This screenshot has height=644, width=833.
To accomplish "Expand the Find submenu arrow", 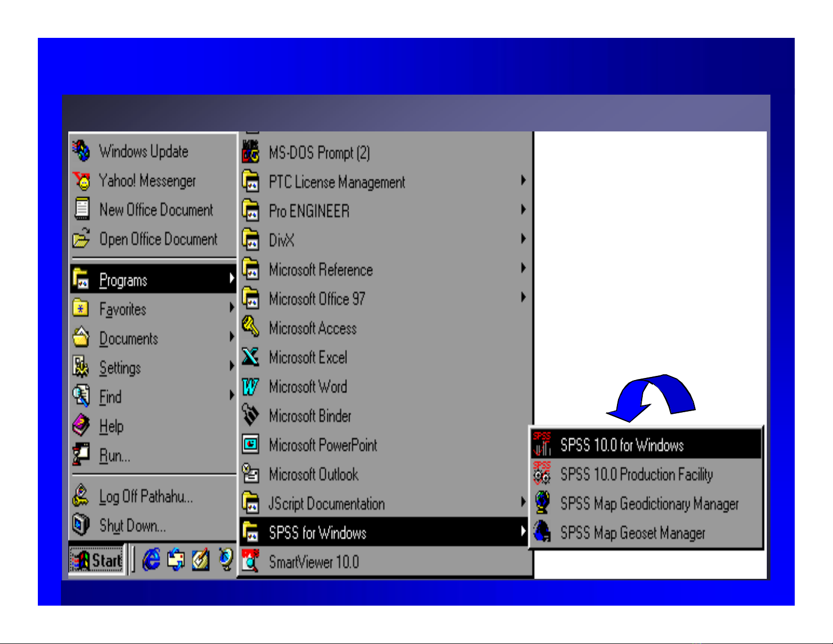I will (231, 395).
